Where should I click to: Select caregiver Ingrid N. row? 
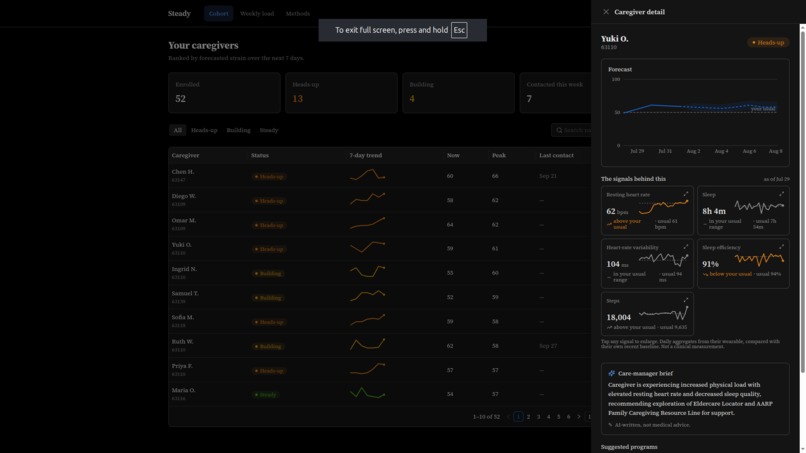click(380, 273)
